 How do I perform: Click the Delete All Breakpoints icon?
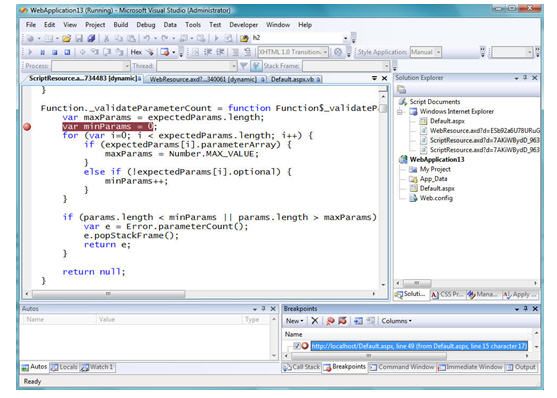pyautogui.click(x=330, y=321)
